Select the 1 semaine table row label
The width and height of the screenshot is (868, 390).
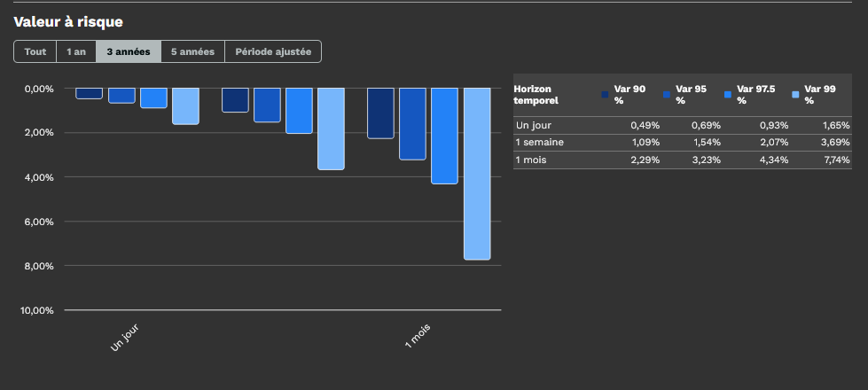coord(539,142)
